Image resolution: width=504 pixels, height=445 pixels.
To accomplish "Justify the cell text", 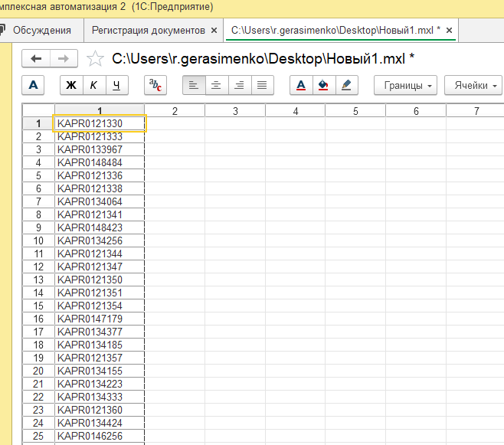I will pyautogui.click(x=262, y=85).
